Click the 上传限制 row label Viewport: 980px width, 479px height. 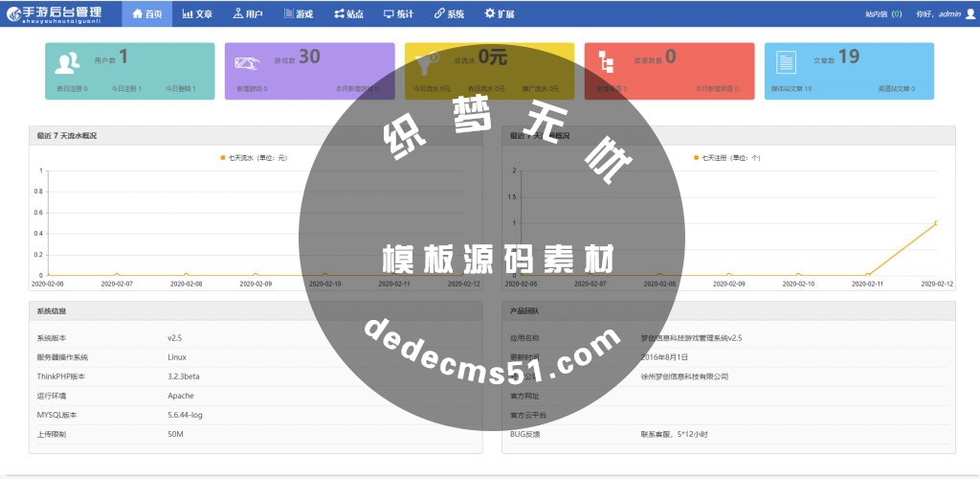(x=52, y=434)
